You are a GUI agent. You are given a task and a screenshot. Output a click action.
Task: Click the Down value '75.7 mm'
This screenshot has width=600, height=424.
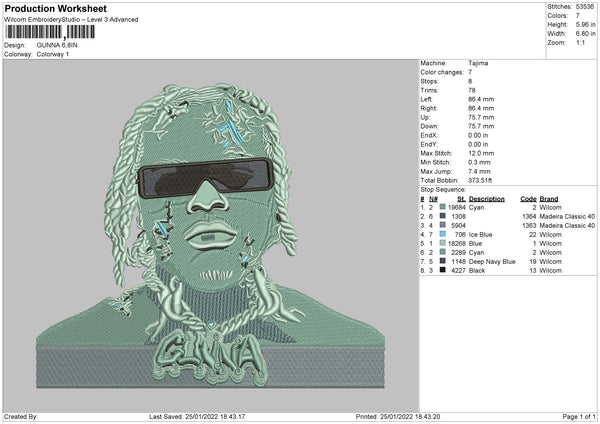[x=481, y=126]
